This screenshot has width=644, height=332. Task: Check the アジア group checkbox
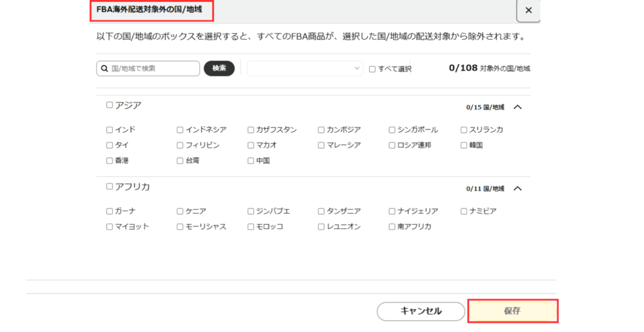point(109,105)
